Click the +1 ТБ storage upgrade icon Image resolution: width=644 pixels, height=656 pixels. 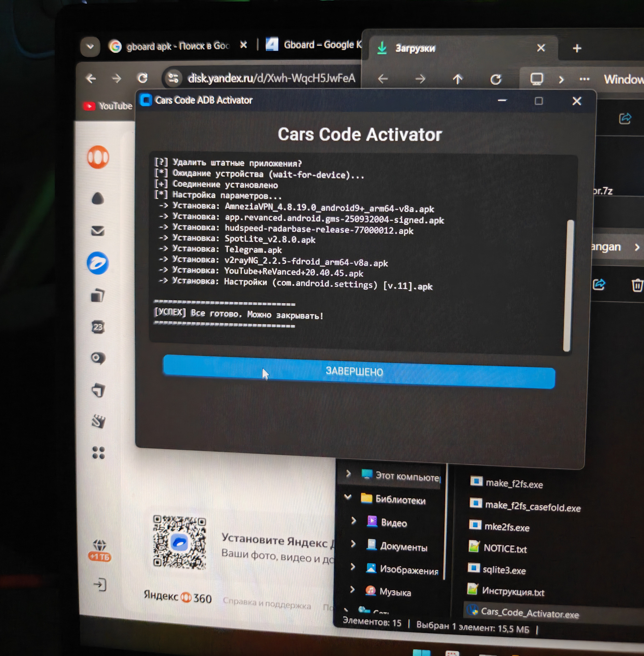100,550
